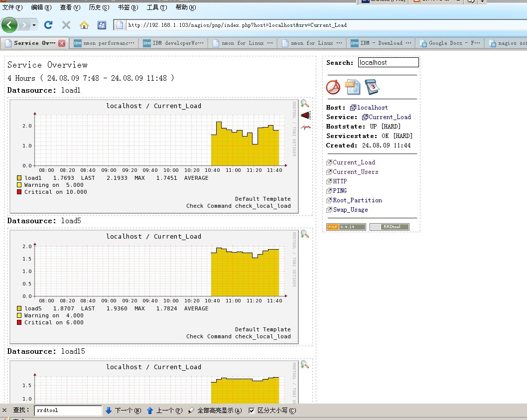Open the 书签 (Bookmarks) menu
Screen dimensions: 527x420
[128, 7]
